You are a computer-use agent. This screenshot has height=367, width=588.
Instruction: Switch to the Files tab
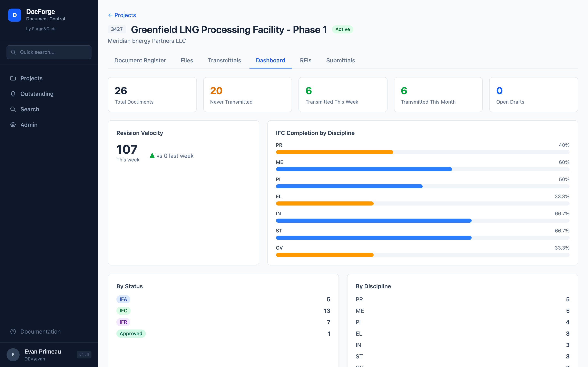click(x=187, y=60)
